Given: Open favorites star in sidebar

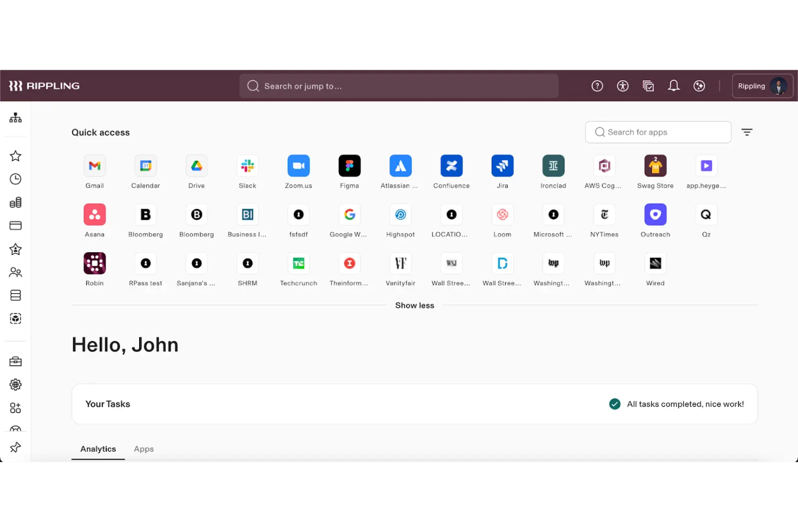Looking at the screenshot, I should point(16,156).
